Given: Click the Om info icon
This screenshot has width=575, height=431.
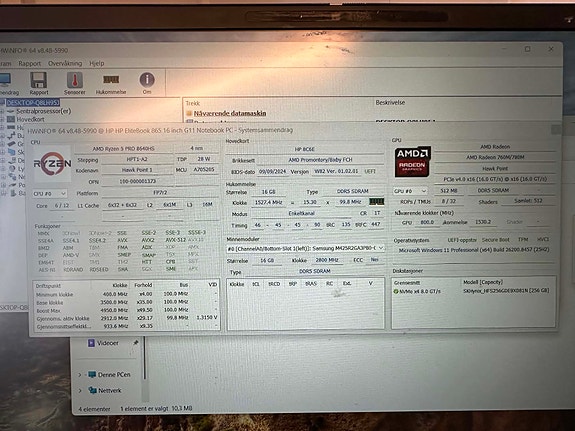Looking at the screenshot, I should 147,80.
